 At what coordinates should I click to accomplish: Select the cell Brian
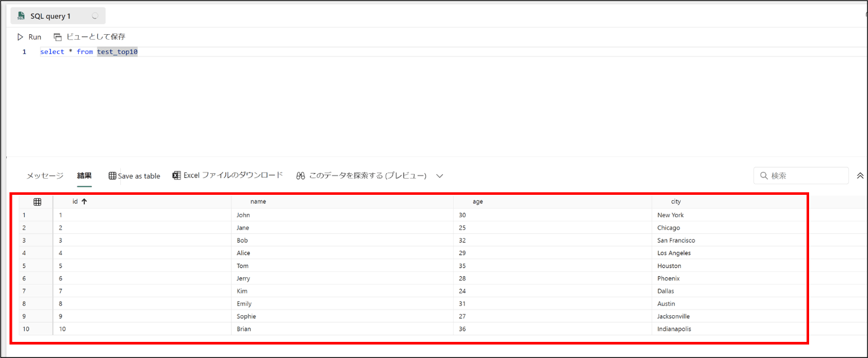342,329
